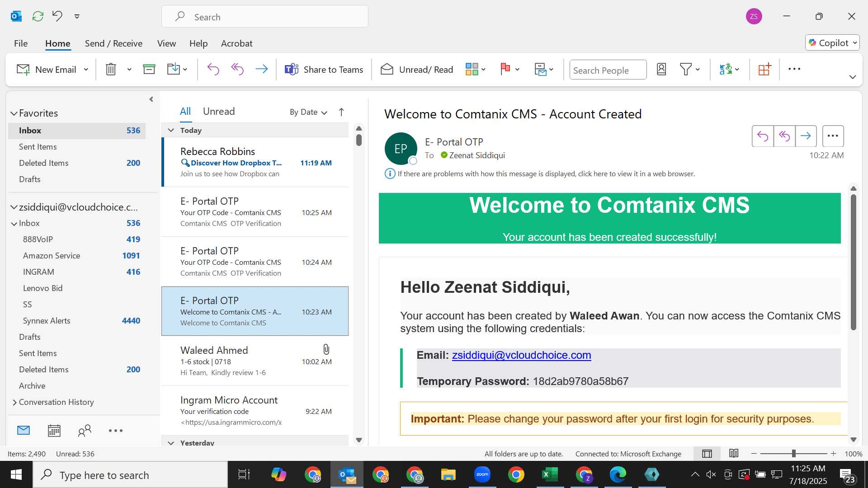The height and width of the screenshot is (488, 868).
Task: Open New Email dropdown arrow
Action: [86, 70]
